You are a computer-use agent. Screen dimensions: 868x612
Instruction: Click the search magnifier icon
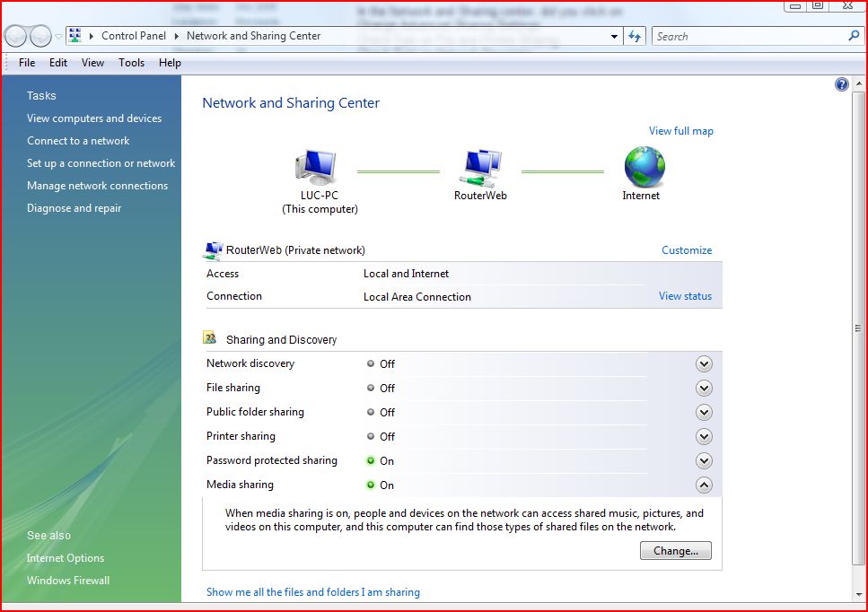tap(853, 36)
